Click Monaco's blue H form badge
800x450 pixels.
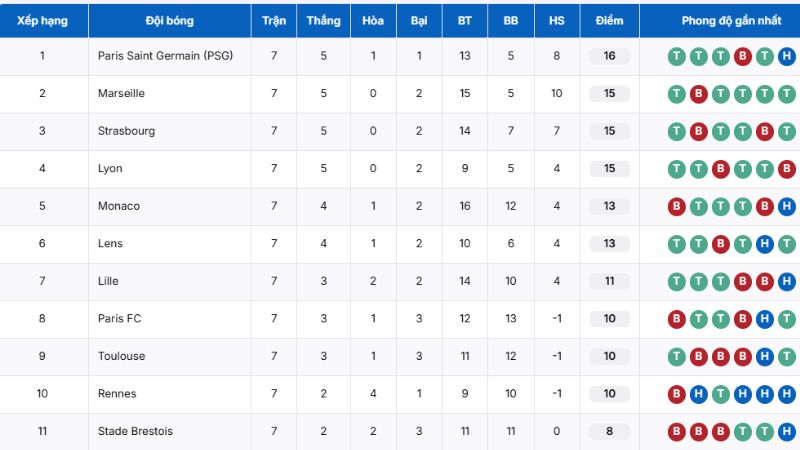click(x=786, y=206)
